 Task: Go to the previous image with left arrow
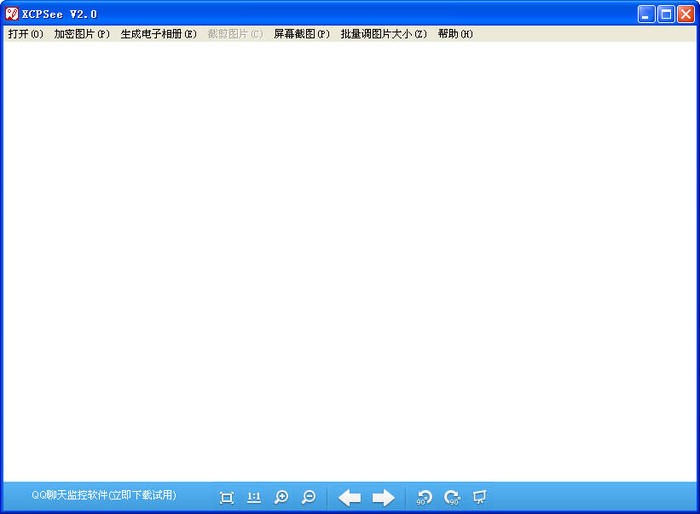(349, 497)
